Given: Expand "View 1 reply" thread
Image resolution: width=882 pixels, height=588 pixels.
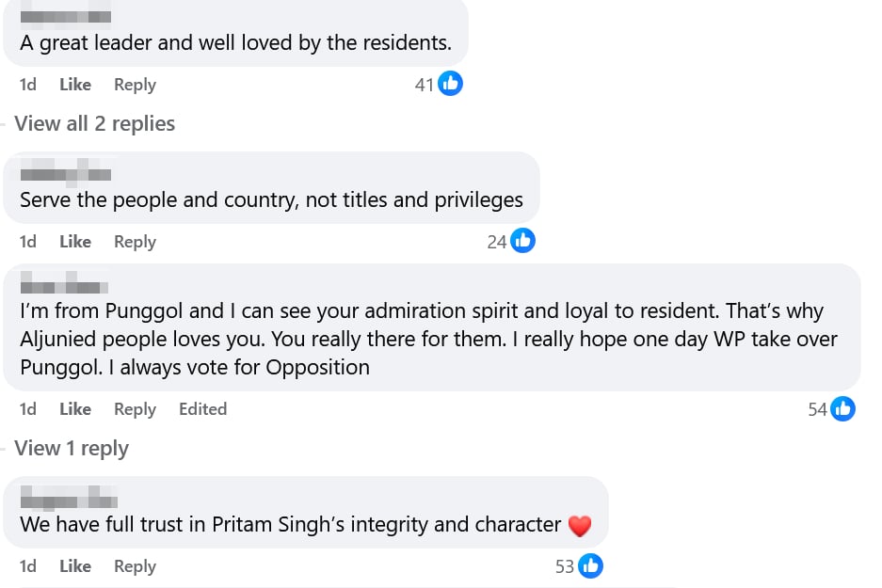Looking at the screenshot, I should tap(72, 449).
